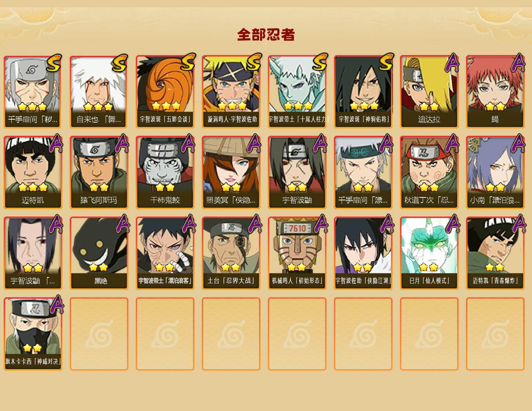Pick 宇智波佐助「侠隐江湖」card
The width and height of the screenshot is (532, 411).
click(x=363, y=253)
